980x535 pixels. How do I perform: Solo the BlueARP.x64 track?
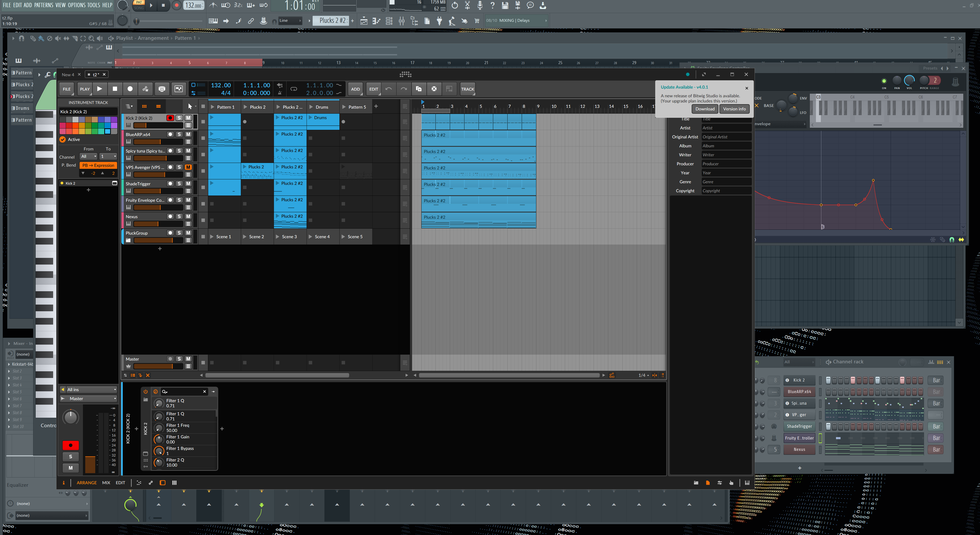179,134
